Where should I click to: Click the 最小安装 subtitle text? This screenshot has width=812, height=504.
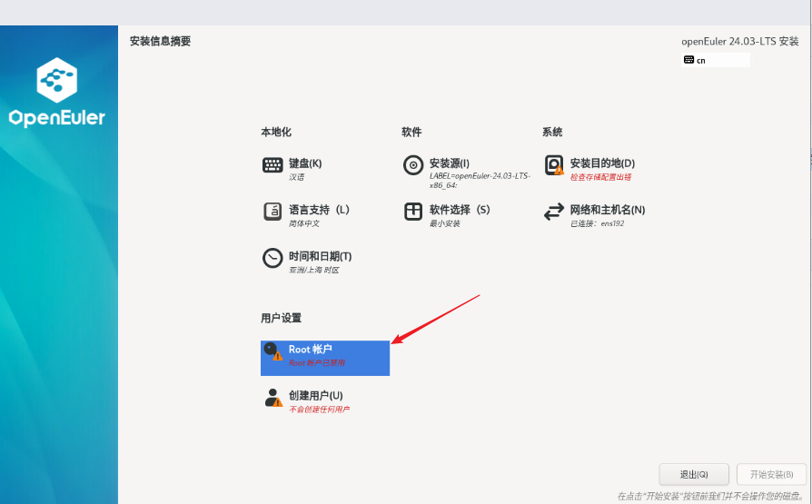(x=444, y=223)
